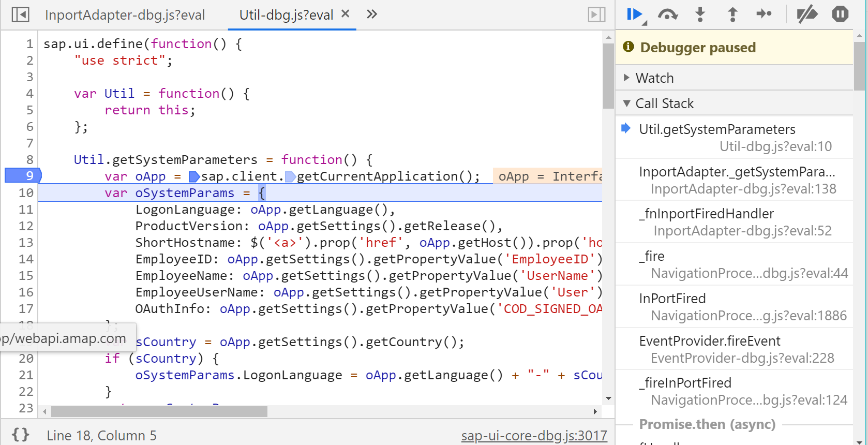
Task: Step out of current function
Action: tap(732, 14)
